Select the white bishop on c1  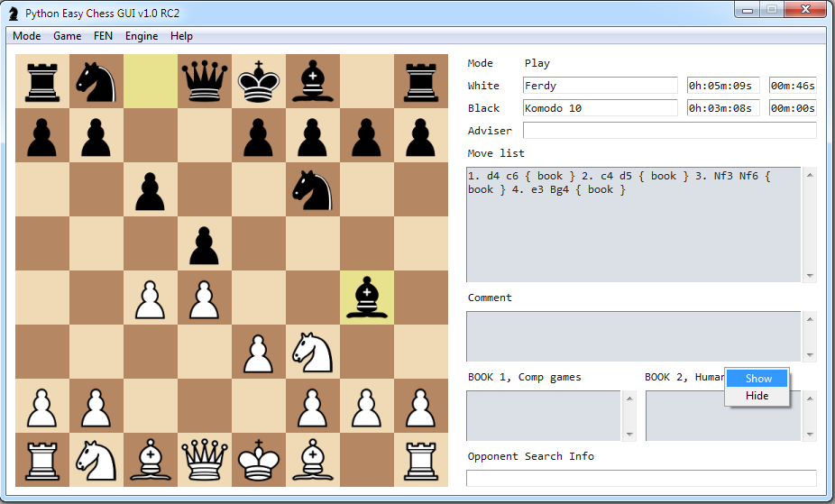coord(151,459)
